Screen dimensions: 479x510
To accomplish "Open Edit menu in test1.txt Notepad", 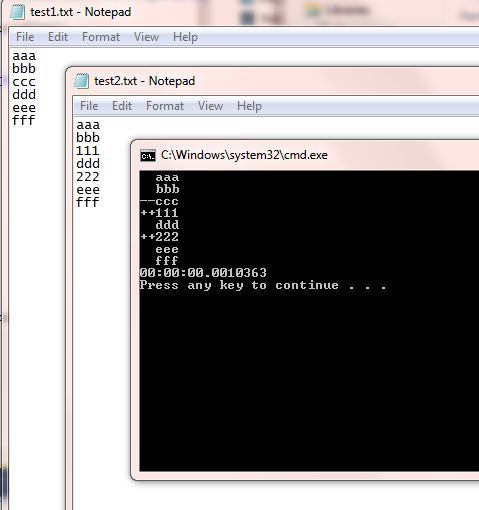I will [x=58, y=37].
